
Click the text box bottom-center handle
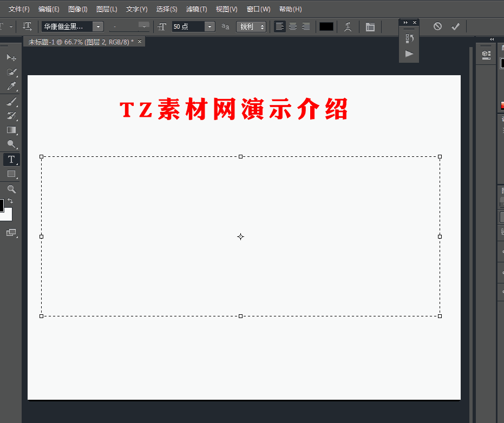tap(241, 316)
